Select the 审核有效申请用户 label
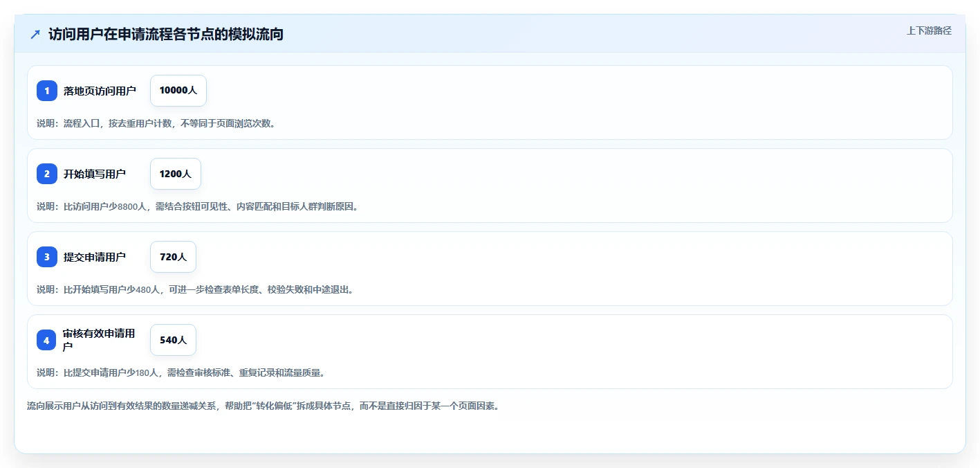Screen dimensions: 980x468 [98, 340]
